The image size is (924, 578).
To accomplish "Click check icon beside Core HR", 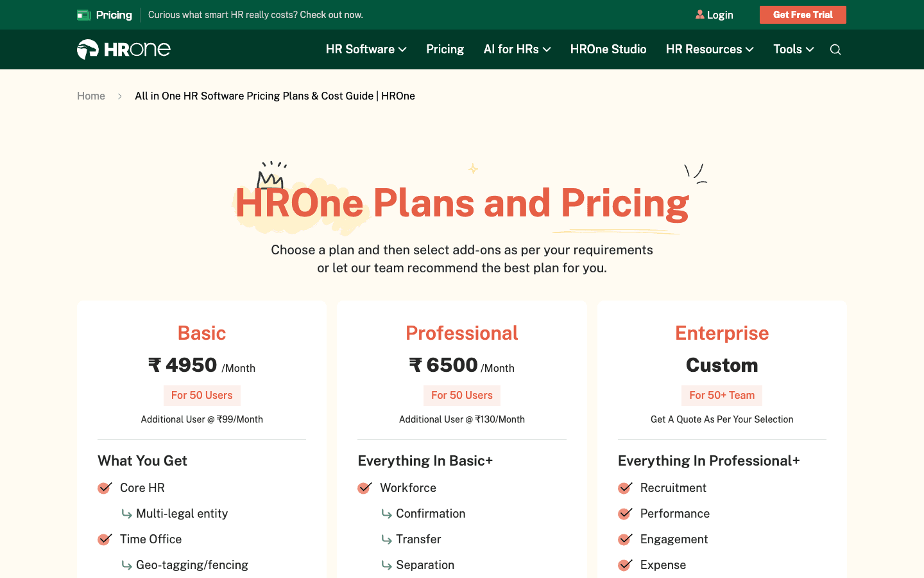I will (x=105, y=488).
